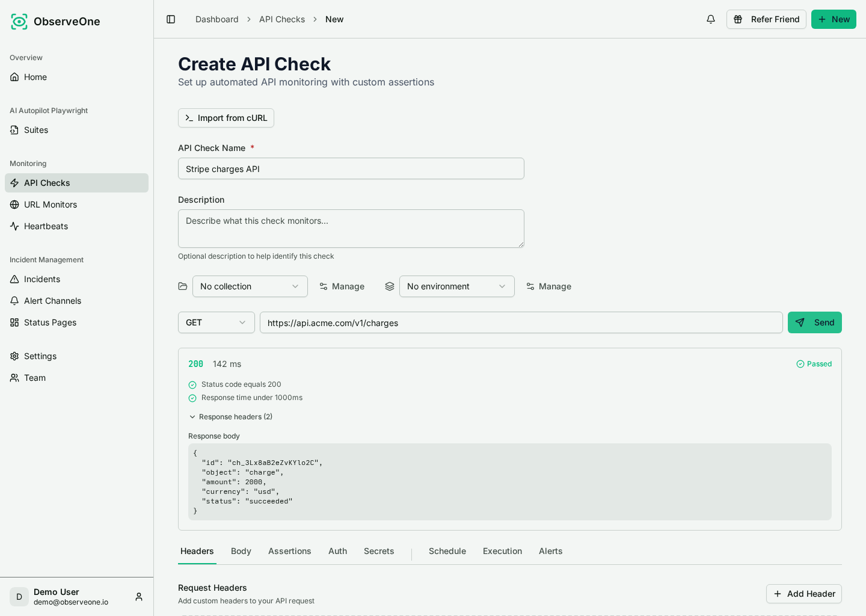Click the Suites sidebar icon

click(x=14, y=130)
